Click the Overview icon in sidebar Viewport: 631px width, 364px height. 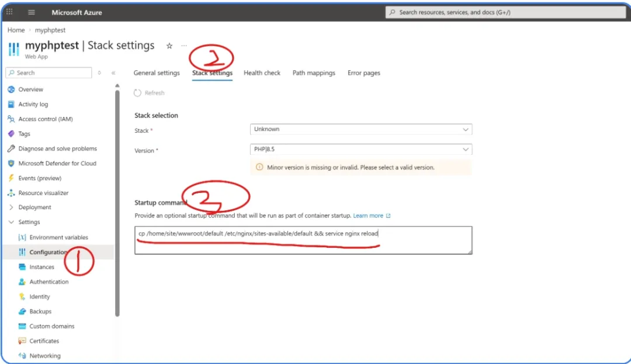click(11, 89)
